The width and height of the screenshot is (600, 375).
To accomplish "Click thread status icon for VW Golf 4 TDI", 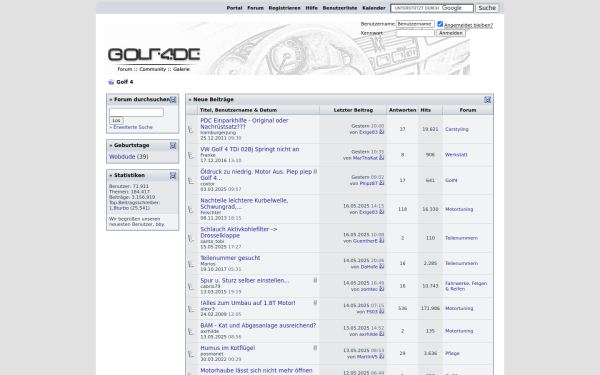I will tap(191, 155).
